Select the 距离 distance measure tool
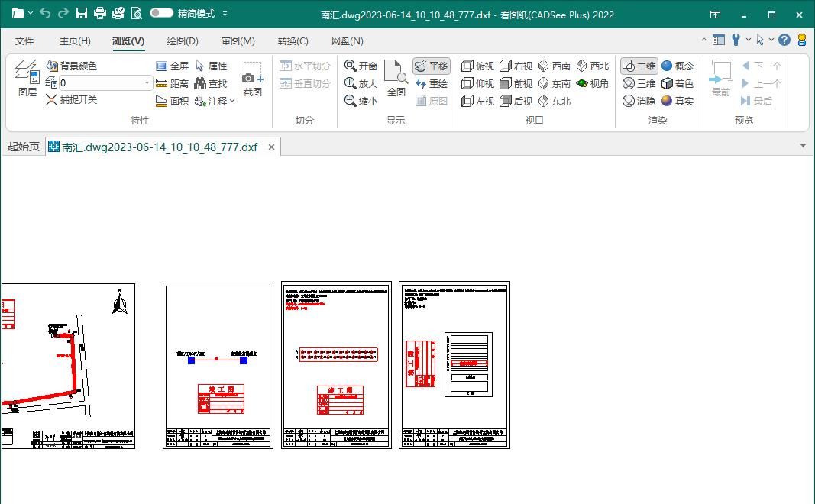The image size is (815, 504). tap(172, 84)
